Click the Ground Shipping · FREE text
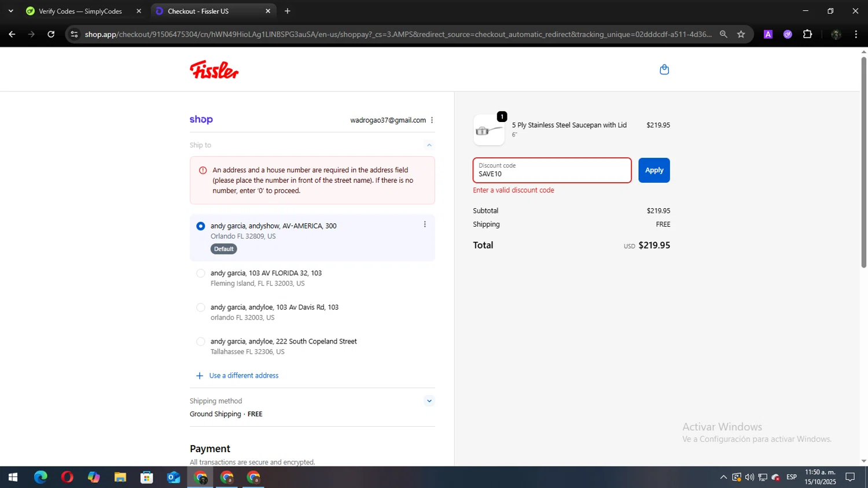 226,414
